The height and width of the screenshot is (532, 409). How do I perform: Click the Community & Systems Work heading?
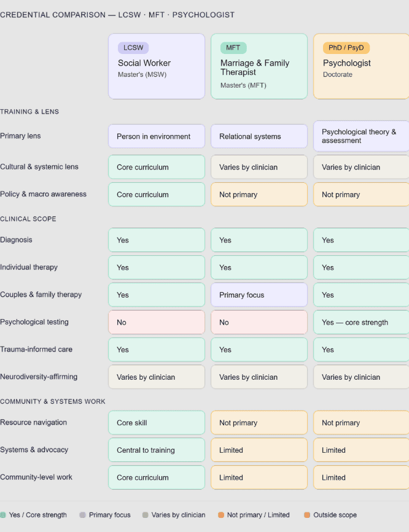click(53, 401)
